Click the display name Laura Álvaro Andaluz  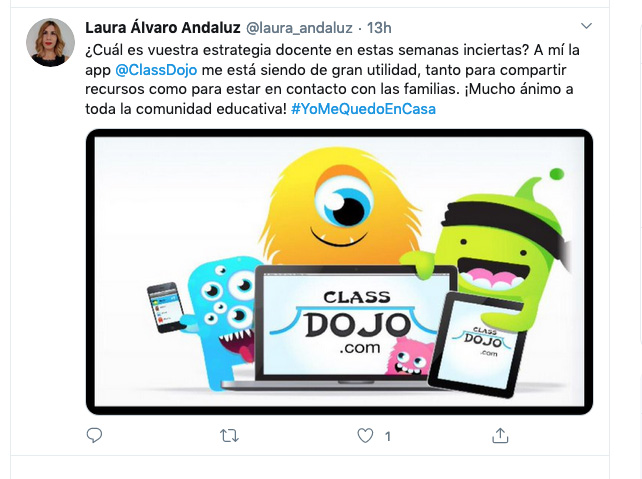163,28
